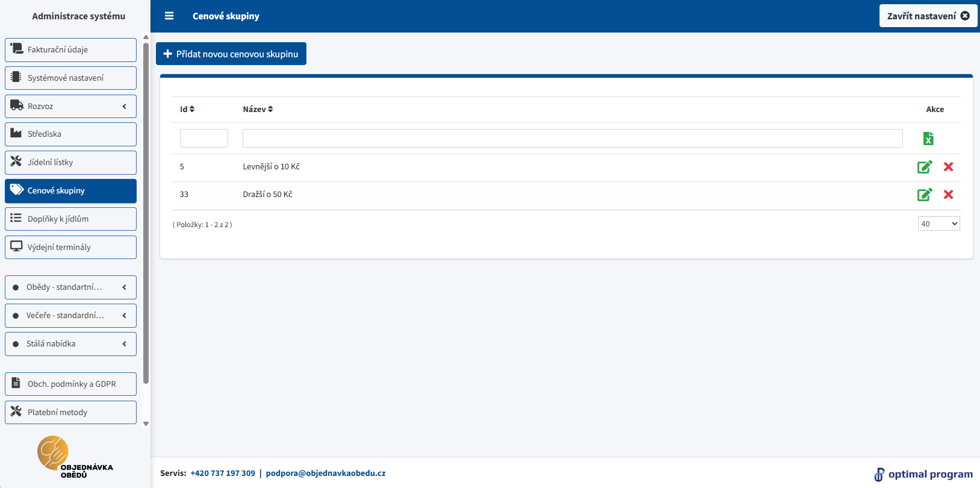980x488 pixels.
Task: Open Fakturační údaje in sidebar
Action: 70,50
